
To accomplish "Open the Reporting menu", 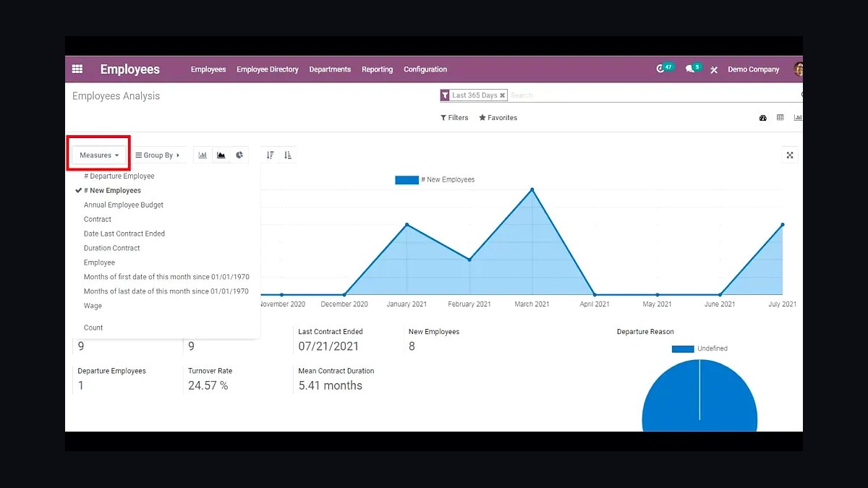I will [x=378, y=69].
